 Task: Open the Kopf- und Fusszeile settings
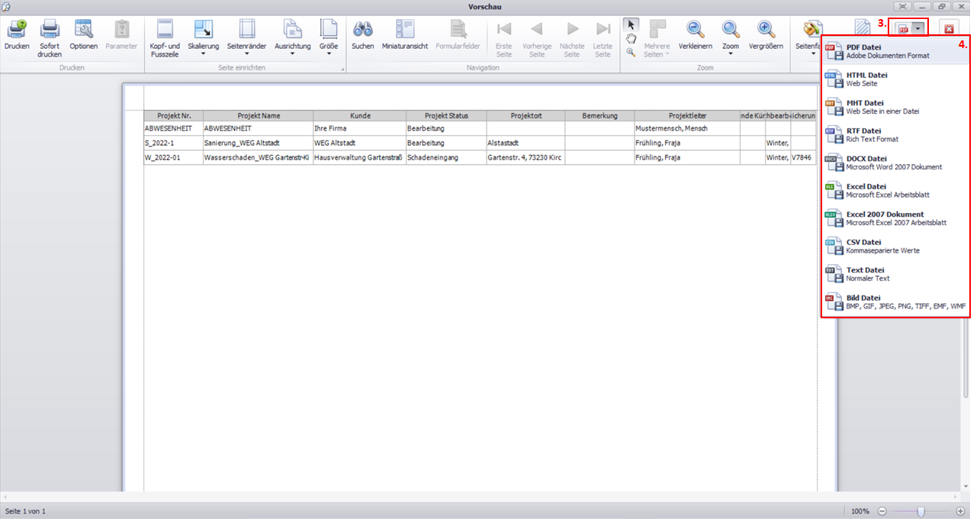165,31
